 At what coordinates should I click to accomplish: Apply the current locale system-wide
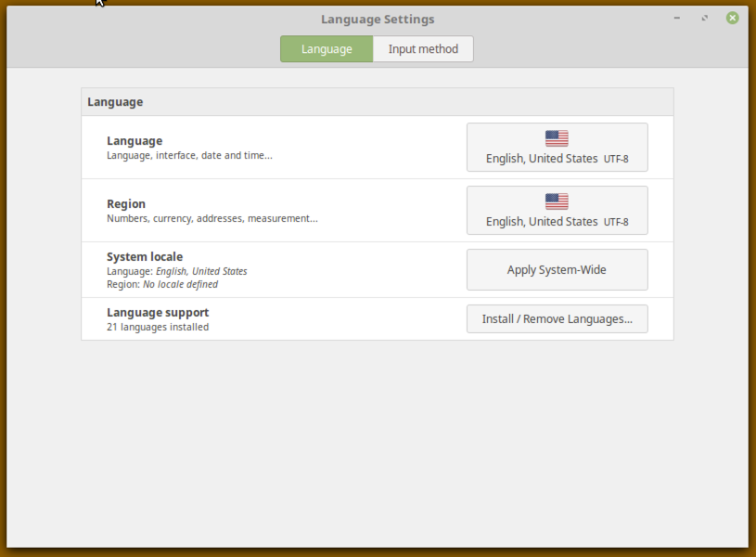click(x=557, y=269)
